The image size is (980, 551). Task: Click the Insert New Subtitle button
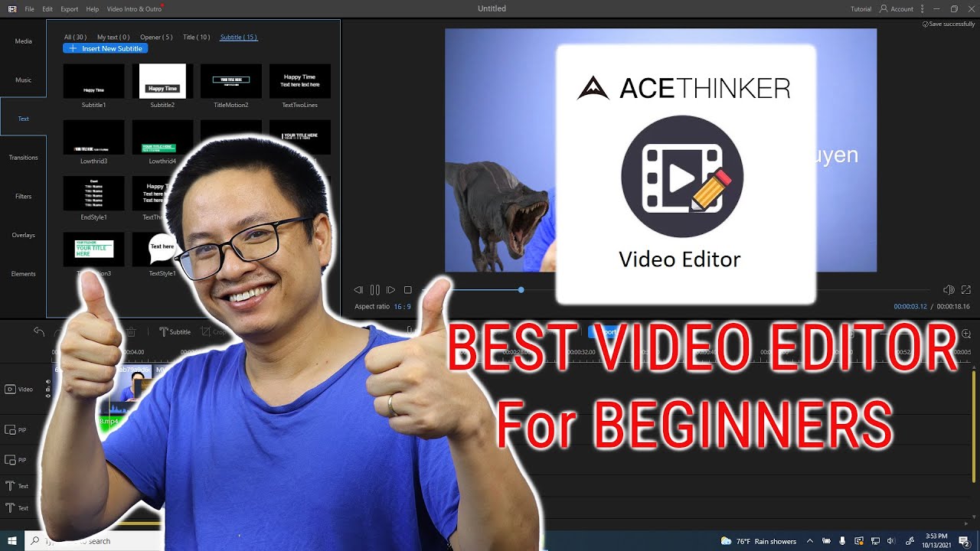pyautogui.click(x=106, y=48)
